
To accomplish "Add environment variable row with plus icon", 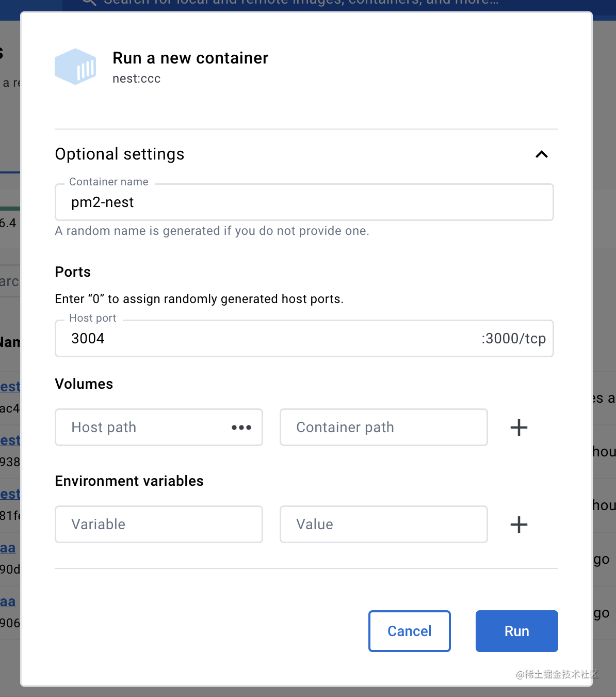I will pos(518,525).
